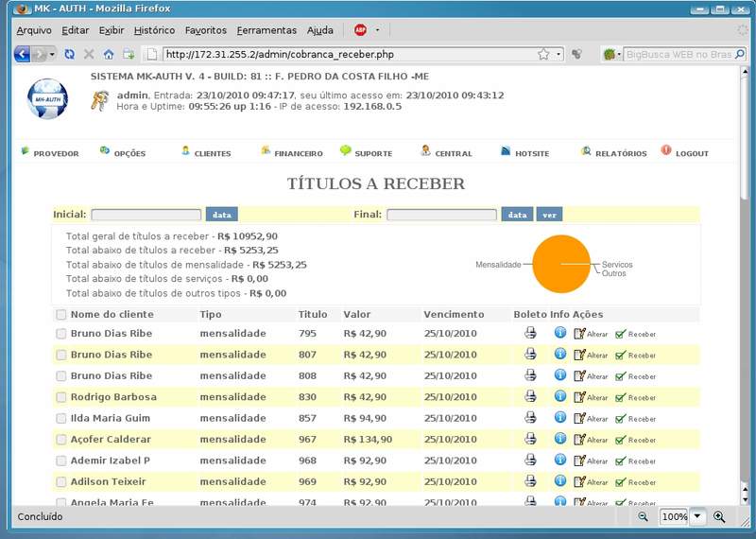Open the Histórico menu
The height and width of the screenshot is (539, 756).
(x=154, y=30)
